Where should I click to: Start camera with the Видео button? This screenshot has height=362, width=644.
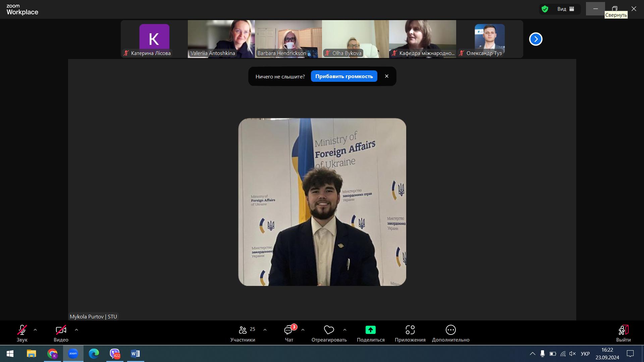click(61, 333)
